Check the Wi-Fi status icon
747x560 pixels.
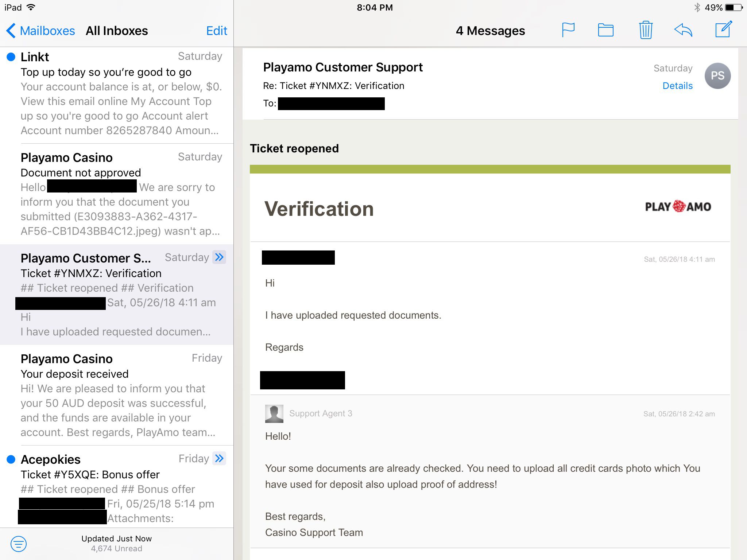click(31, 7)
